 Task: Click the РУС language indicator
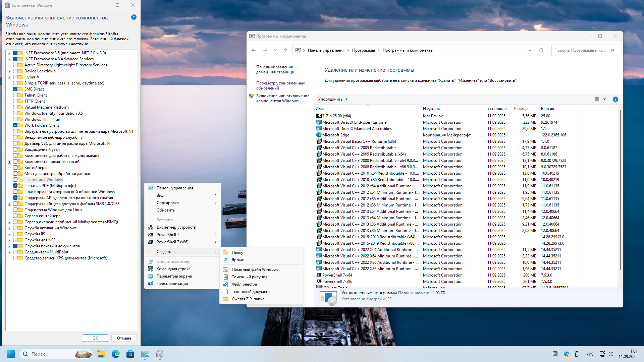click(x=590, y=354)
